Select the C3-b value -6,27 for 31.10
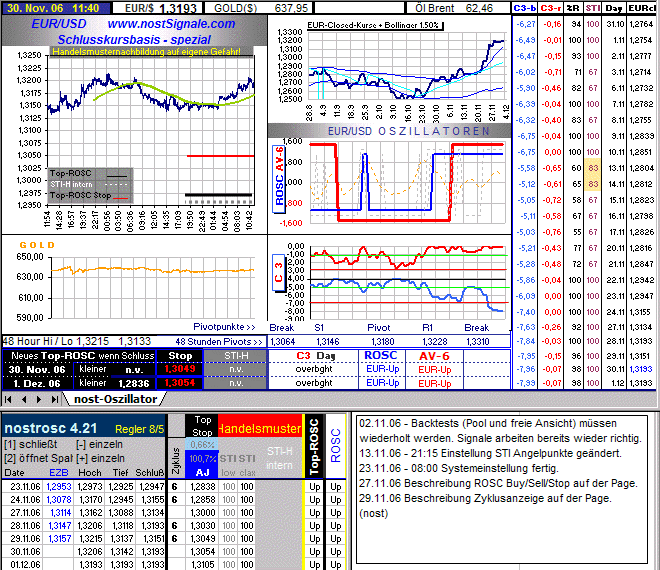660x570 pixels. tap(526, 24)
